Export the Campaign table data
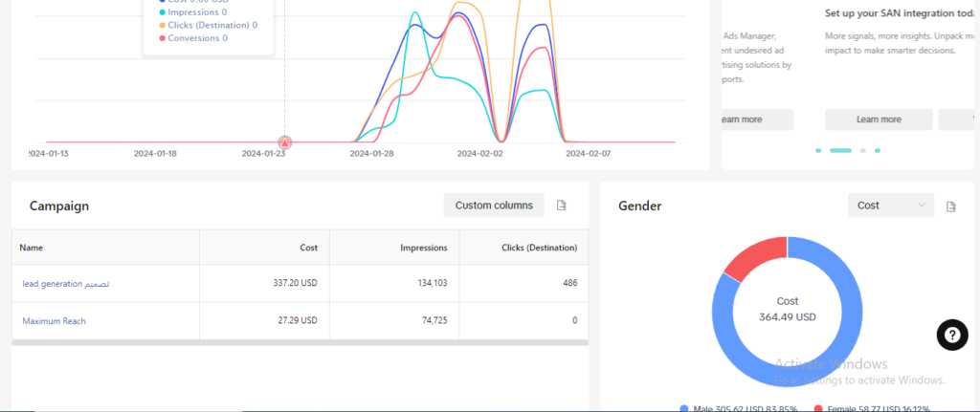 point(562,206)
